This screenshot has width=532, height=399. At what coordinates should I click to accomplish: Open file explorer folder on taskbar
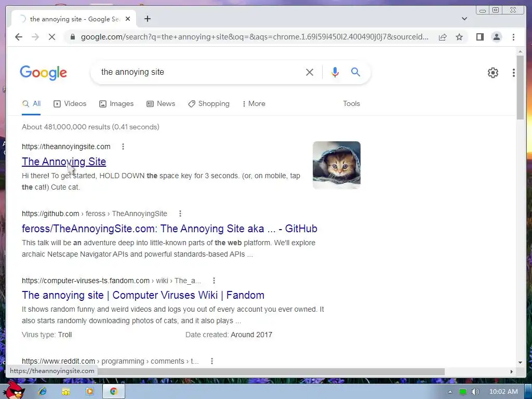pyautogui.click(x=66, y=391)
